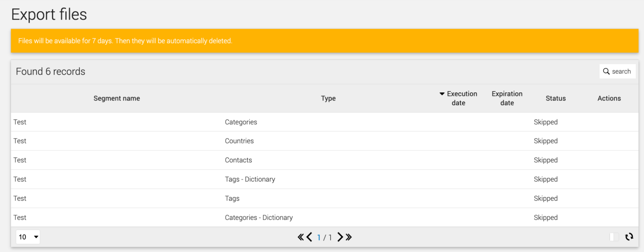Click Test in the Countries row
Image resolution: width=644 pixels, height=252 pixels.
[20, 141]
